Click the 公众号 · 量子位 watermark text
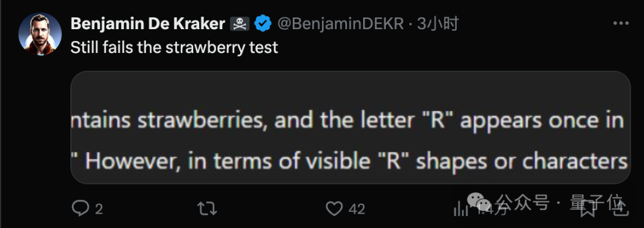This screenshot has width=644, height=228. click(560, 202)
